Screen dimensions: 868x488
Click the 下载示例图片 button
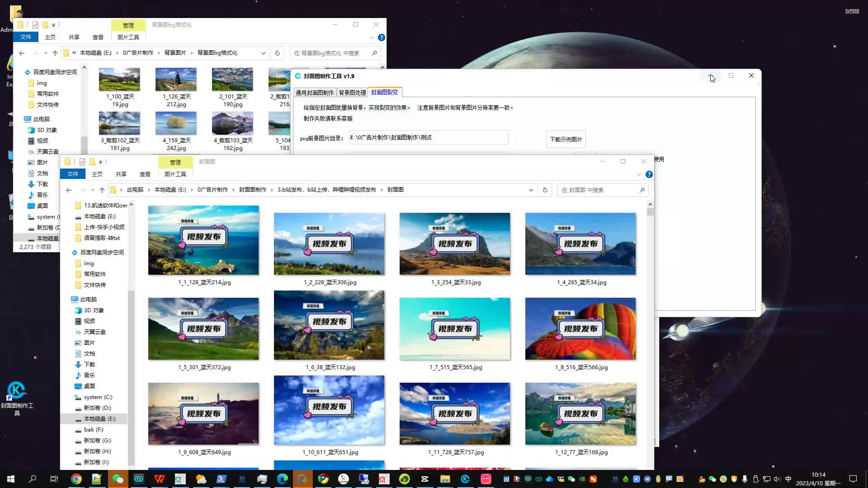tap(566, 139)
